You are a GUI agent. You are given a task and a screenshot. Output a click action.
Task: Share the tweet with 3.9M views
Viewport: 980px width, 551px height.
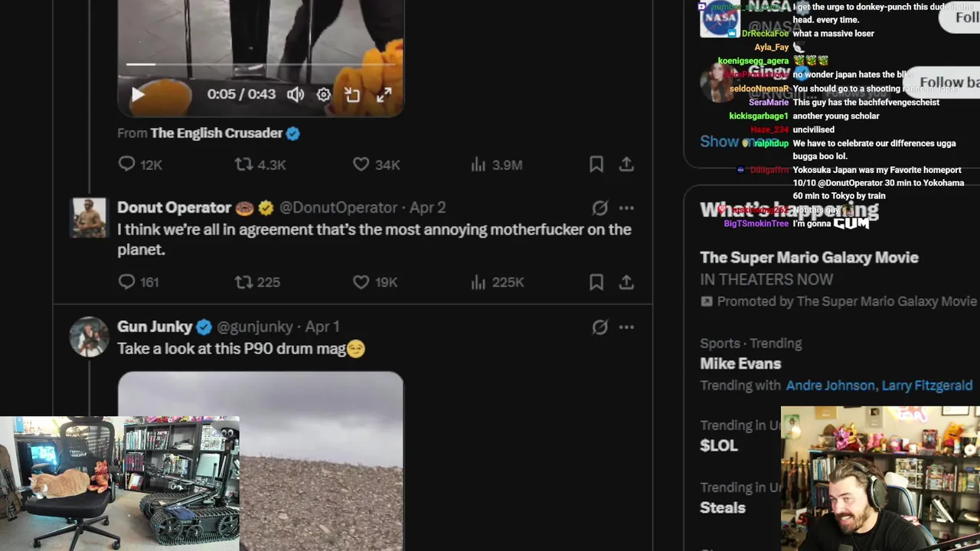point(626,165)
